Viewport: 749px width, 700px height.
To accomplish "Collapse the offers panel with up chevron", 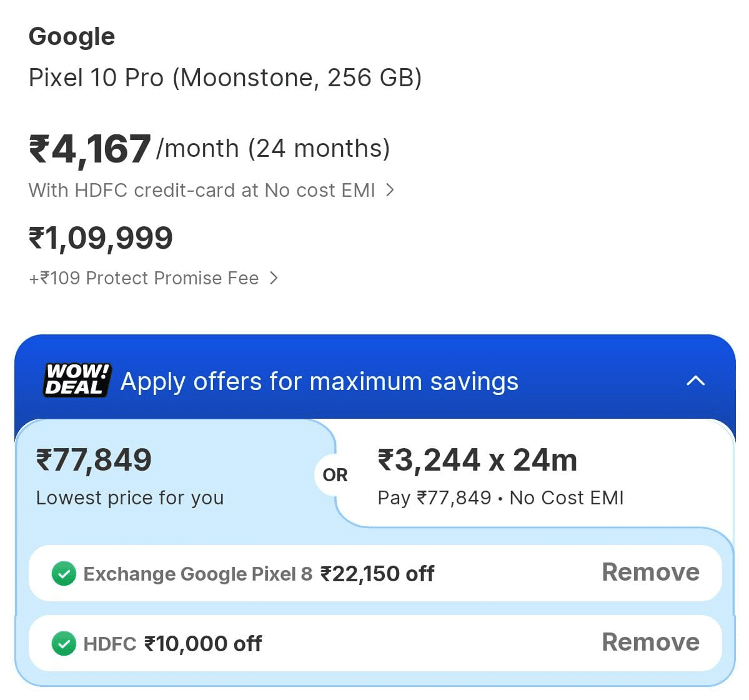I will point(695,381).
